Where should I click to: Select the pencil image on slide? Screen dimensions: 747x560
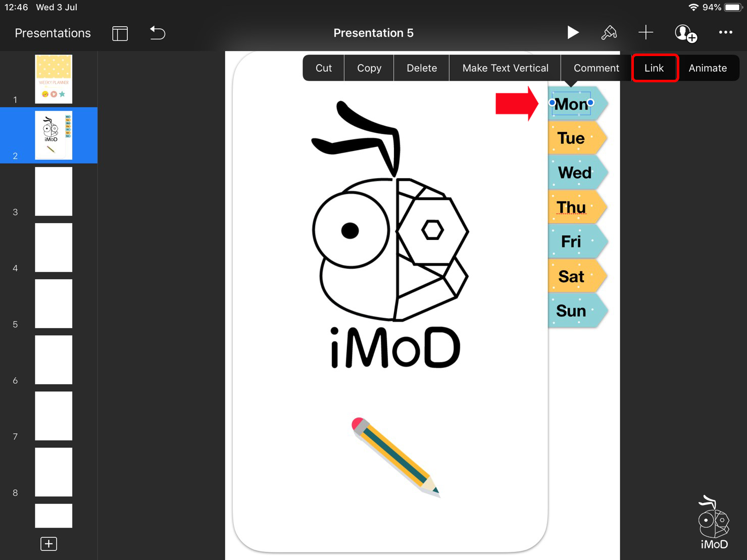pyautogui.click(x=395, y=457)
